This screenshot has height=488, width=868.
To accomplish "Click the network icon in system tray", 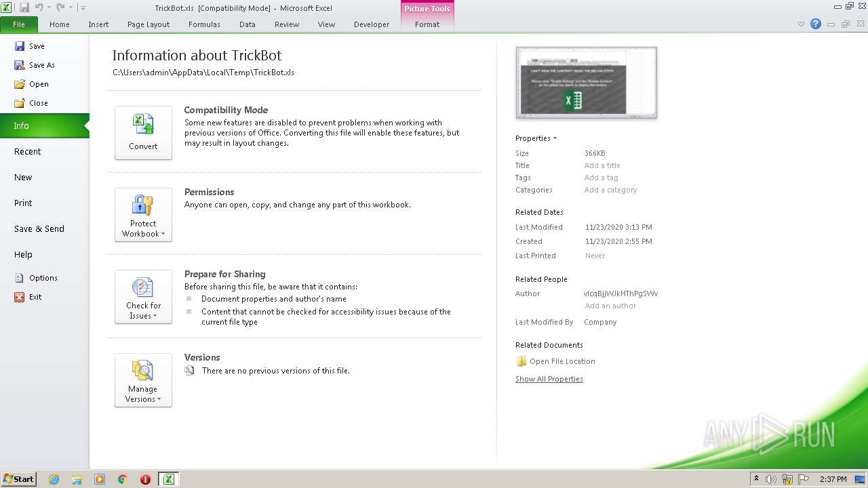I will click(x=787, y=479).
